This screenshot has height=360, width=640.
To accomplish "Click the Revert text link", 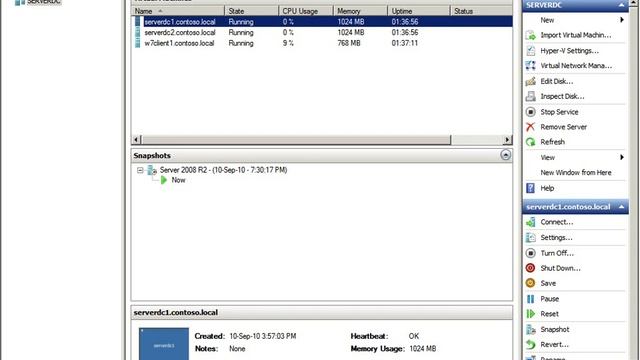I will (554, 344).
